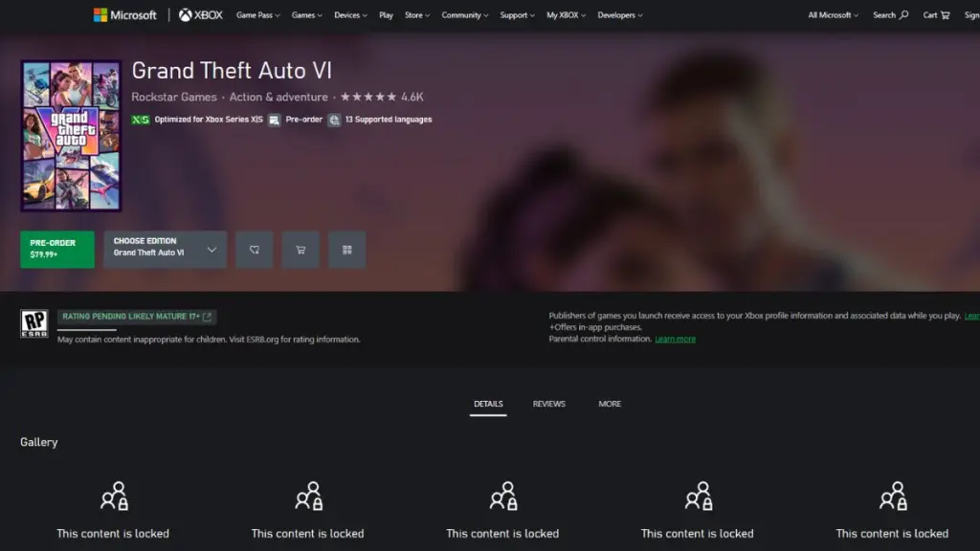Viewport: 980px width, 551px height.
Task: Click the redeem code grid icon
Action: click(346, 250)
